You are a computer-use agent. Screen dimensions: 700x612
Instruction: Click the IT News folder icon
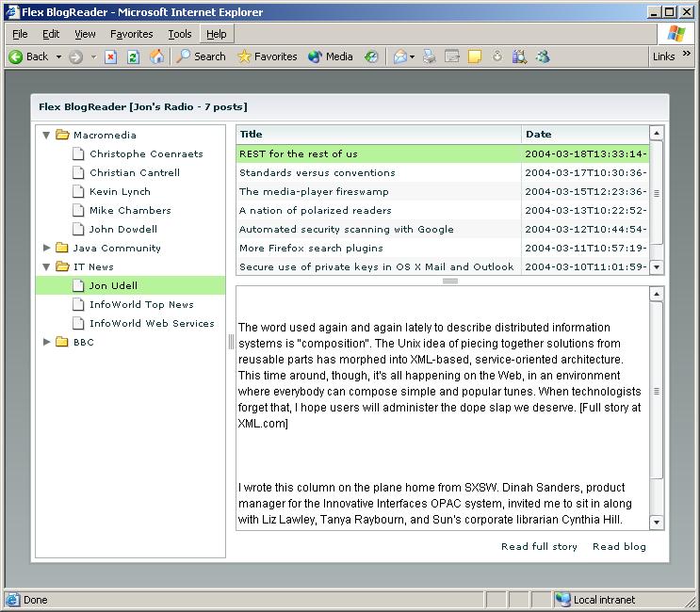click(x=62, y=266)
